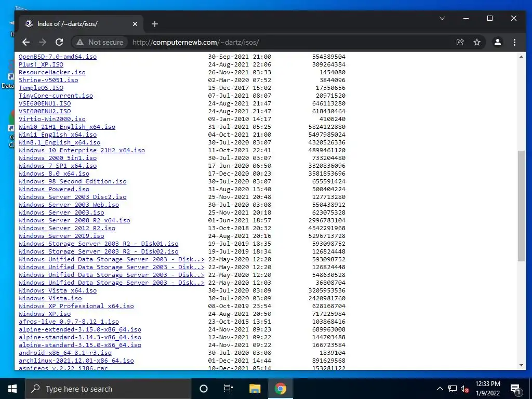Viewport: 532px width, 399px height.
Task: Download TempleOS.ISO
Action: pos(41,88)
